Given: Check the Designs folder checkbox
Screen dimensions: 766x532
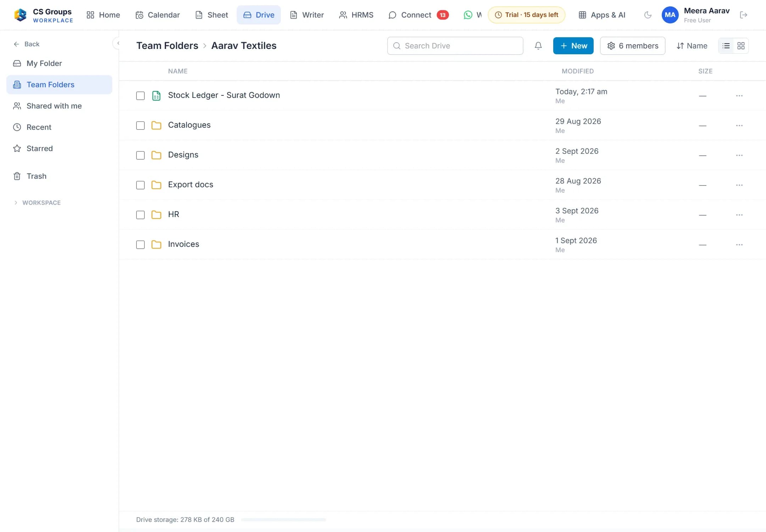Looking at the screenshot, I should 140,155.
